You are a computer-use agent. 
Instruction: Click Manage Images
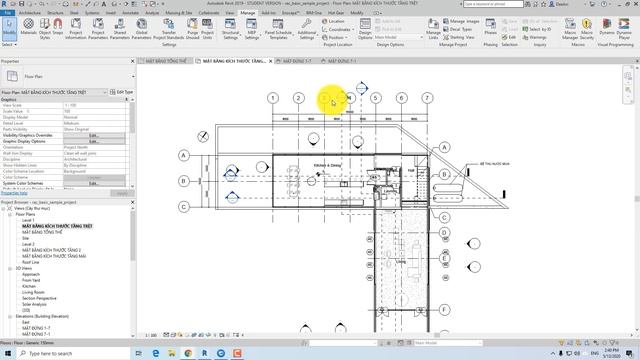point(461,21)
